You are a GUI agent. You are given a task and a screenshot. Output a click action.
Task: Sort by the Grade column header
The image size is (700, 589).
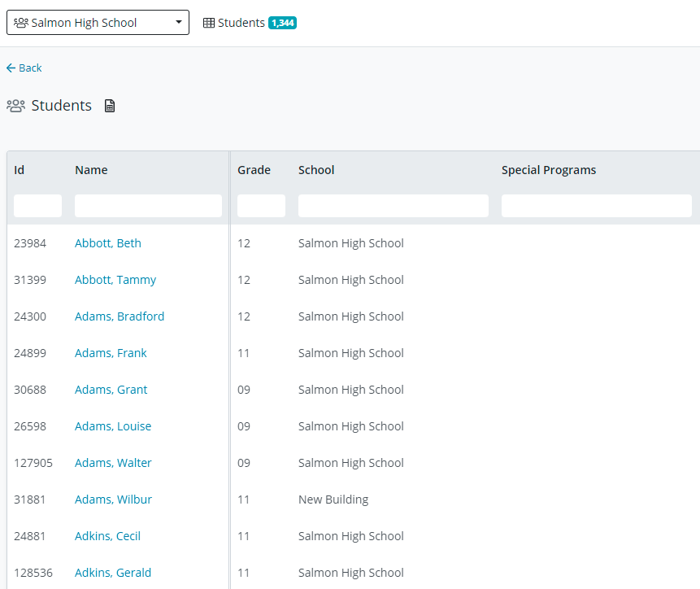coord(254,170)
